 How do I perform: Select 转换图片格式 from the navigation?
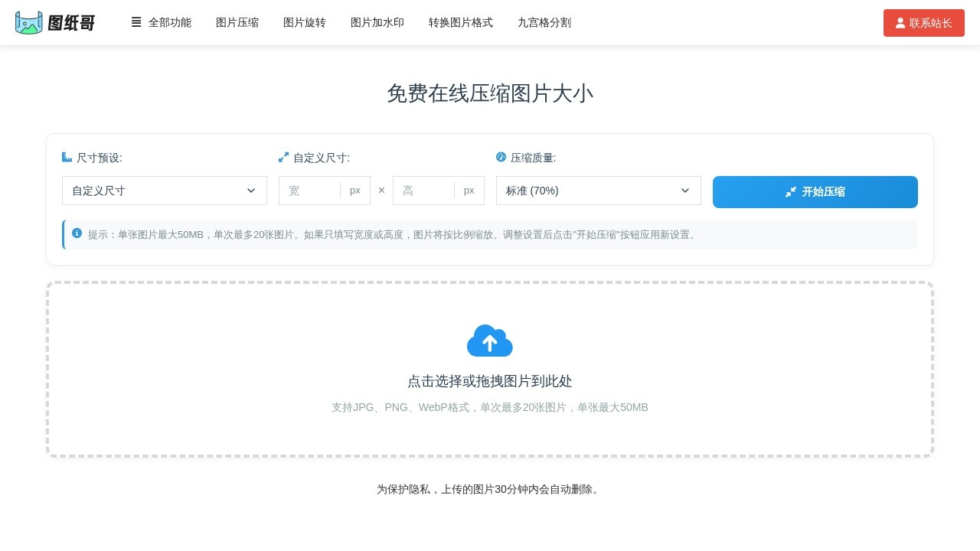point(460,22)
